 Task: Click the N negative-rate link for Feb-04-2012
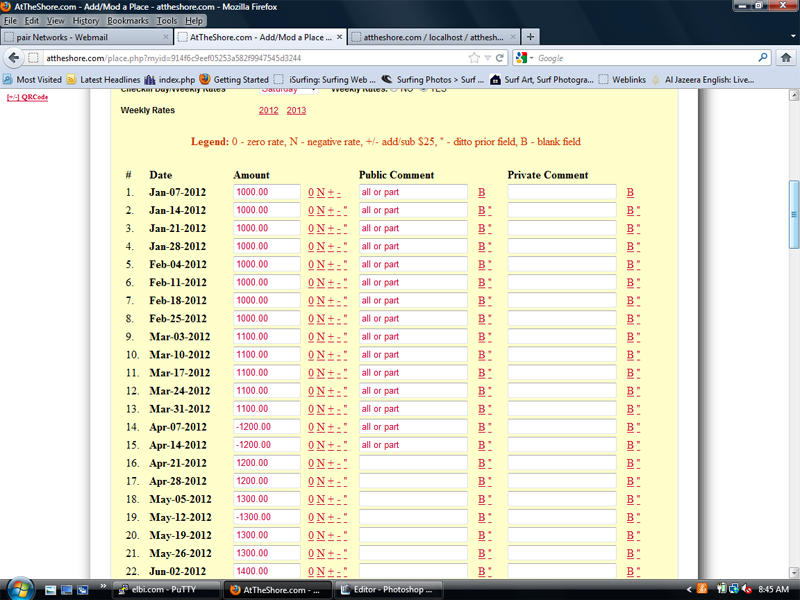(320, 265)
